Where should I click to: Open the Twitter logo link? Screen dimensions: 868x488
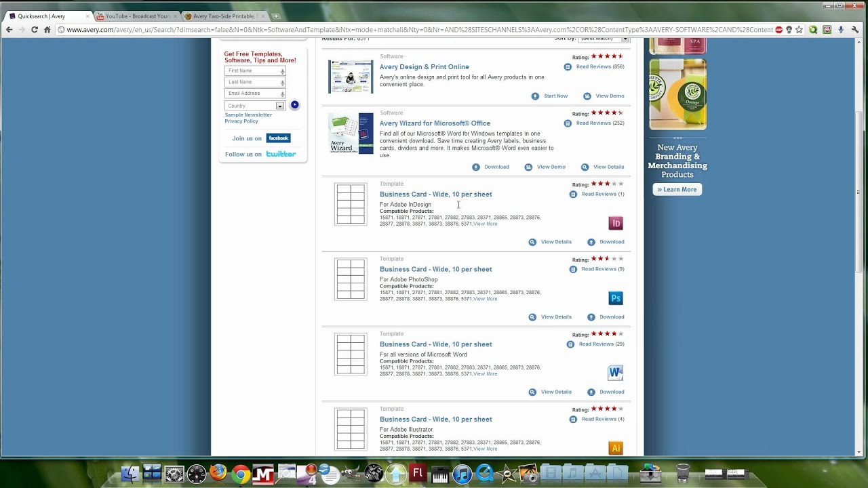pyautogui.click(x=281, y=154)
